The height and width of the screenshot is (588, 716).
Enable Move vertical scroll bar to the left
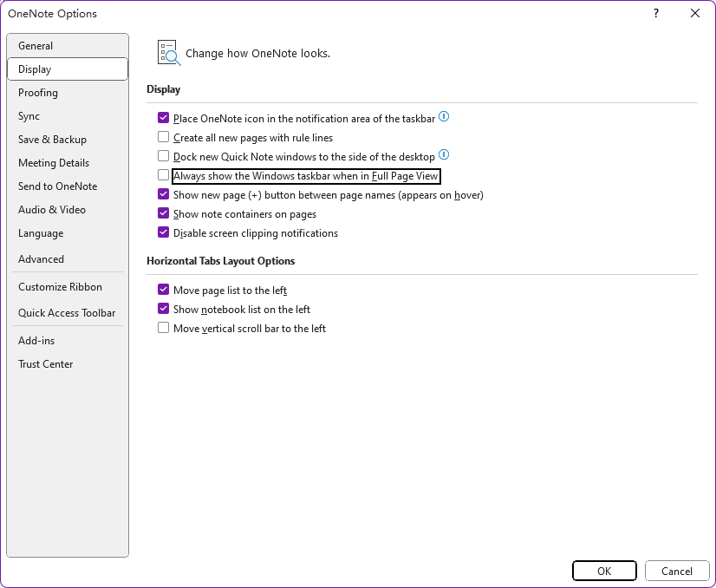click(163, 328)
